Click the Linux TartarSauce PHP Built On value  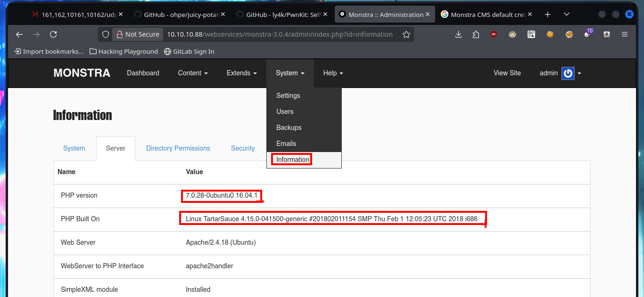331,219
